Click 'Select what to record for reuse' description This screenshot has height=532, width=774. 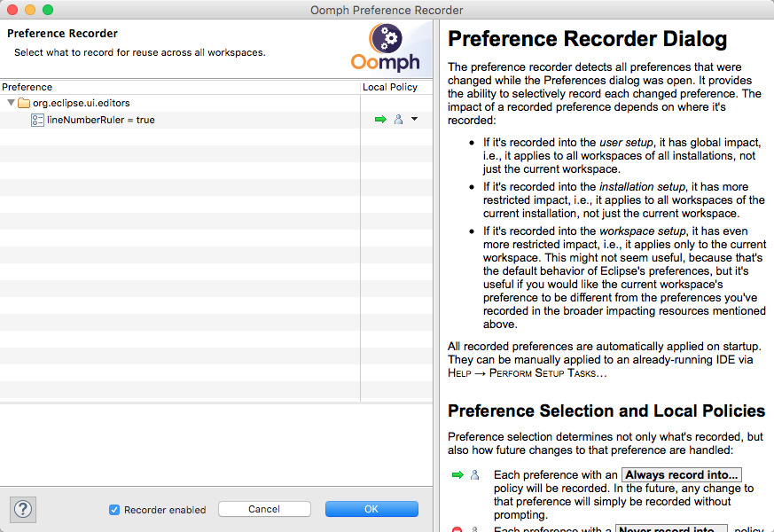(140, 52)
